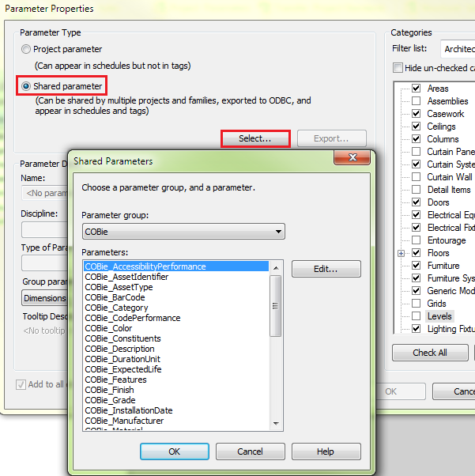Check the Curtain Wall category

coord(416,177)
